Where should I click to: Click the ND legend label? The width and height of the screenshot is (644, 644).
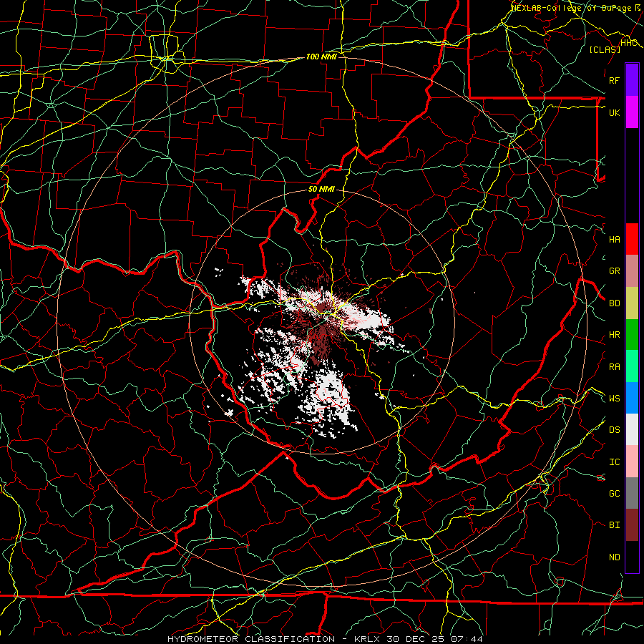[x=615, y=557]
